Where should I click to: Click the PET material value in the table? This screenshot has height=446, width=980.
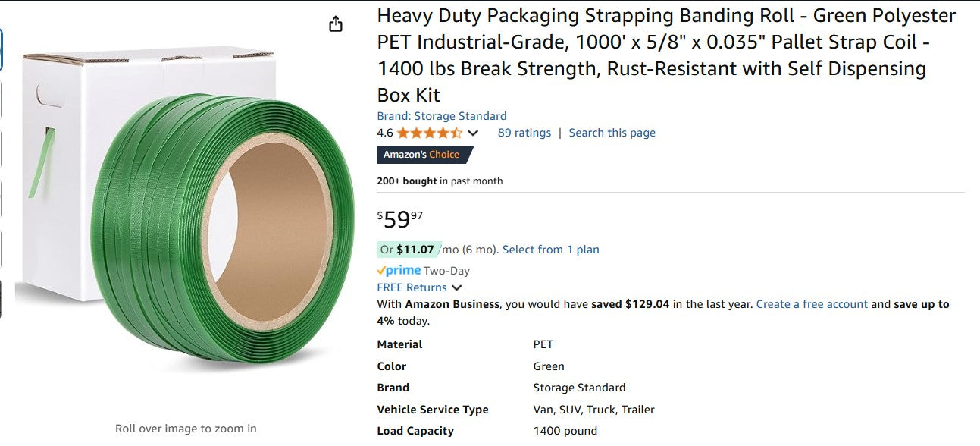pos(543,344)
